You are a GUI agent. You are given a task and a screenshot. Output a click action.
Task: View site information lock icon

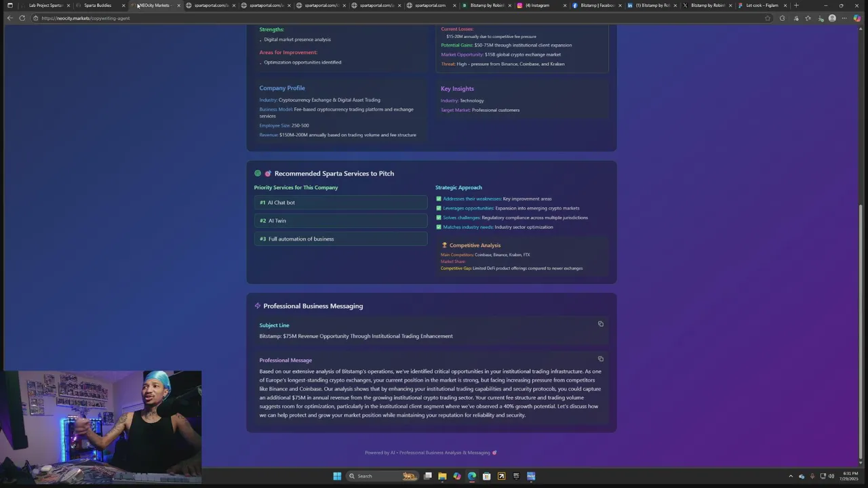(36, 18)
